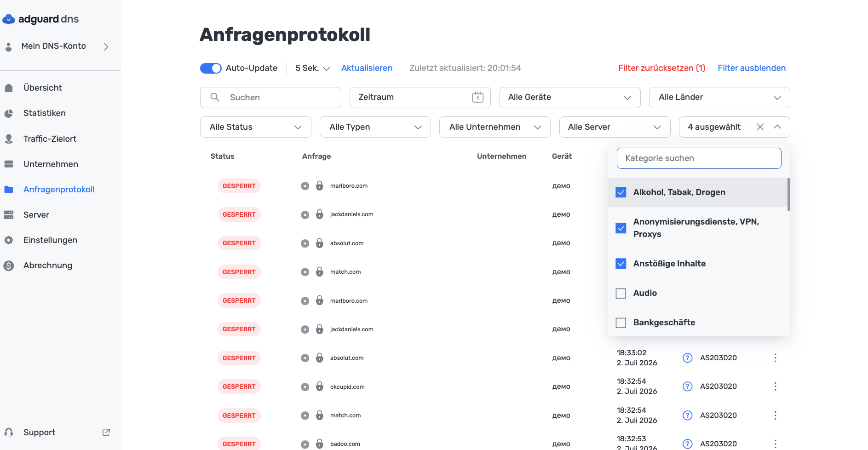The height and width of the screenshot is (450, 868).
Task: Clear the 4 ausgewählt selection
Action: click(x=760, y=127)
